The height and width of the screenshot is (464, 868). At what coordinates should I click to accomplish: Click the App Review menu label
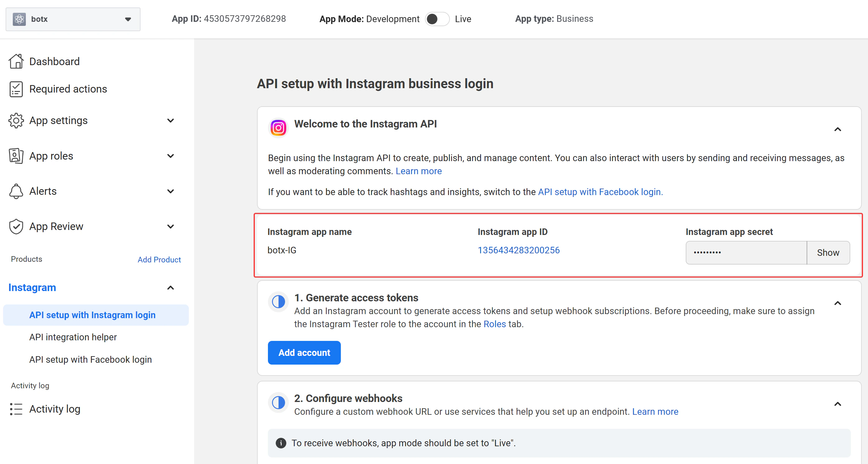(x=56, y=227)
